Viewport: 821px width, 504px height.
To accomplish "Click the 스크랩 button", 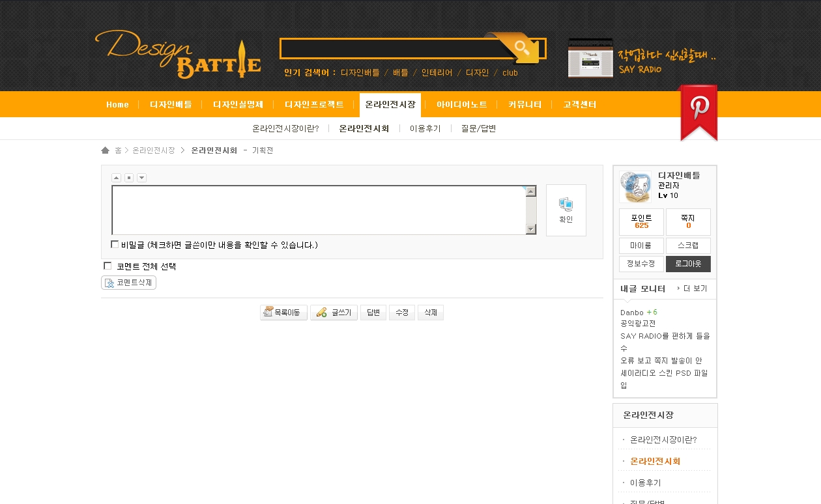I will click(688, 245).
